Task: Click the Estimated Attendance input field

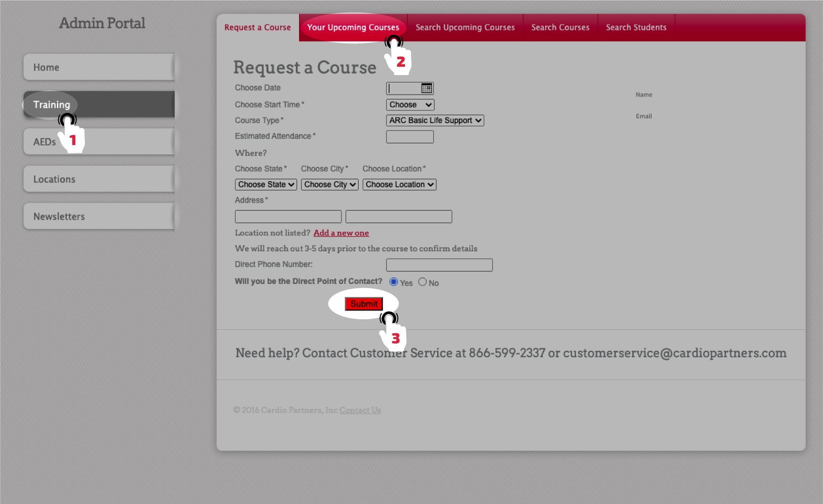Action: (410, 137)
